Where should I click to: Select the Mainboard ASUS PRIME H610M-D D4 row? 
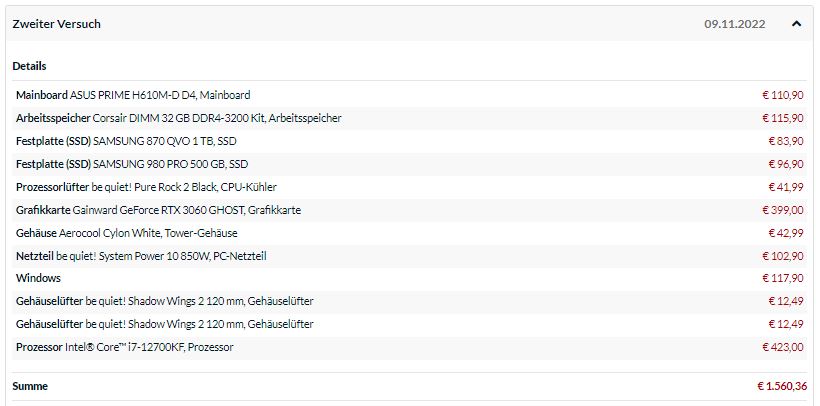tap(409, 95)
